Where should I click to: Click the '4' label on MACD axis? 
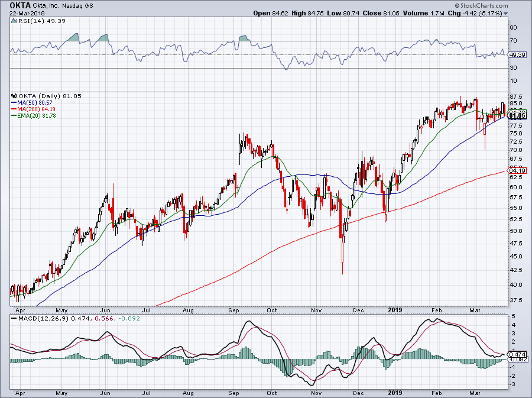pyautogui.click(x=514, y=325)
